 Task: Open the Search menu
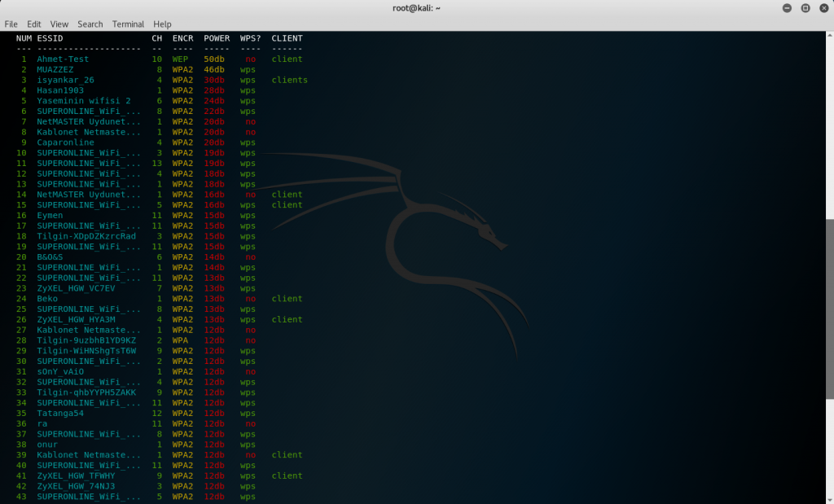tap(90, 24)
